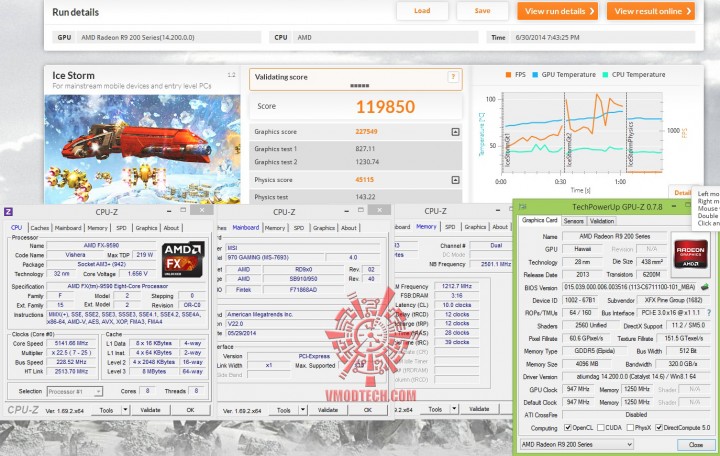Click the Radeon Graphics logo in GPU-Z

[x=691, y=253]
